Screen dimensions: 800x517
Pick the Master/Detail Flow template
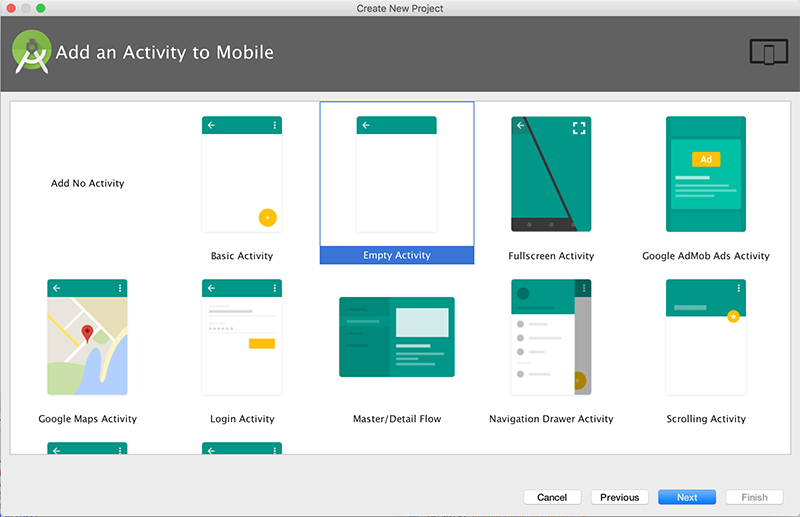(397, 337)
